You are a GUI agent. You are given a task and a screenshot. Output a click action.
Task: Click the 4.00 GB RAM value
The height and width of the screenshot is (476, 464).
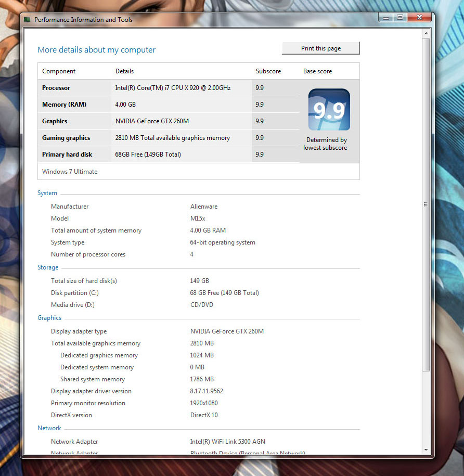click(208, 230)
